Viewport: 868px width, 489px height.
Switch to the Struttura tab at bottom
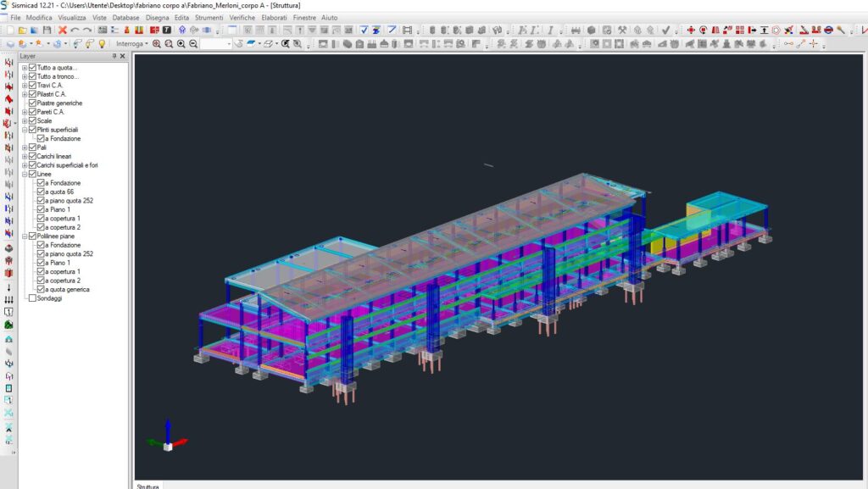(147, 486)
